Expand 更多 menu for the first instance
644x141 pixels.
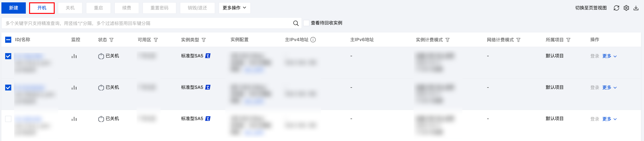609,56
